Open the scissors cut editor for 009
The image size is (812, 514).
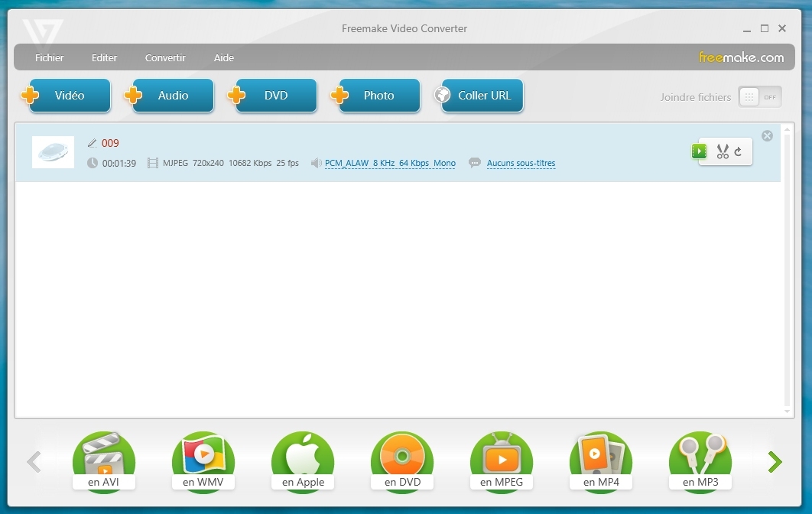(723, 151)
